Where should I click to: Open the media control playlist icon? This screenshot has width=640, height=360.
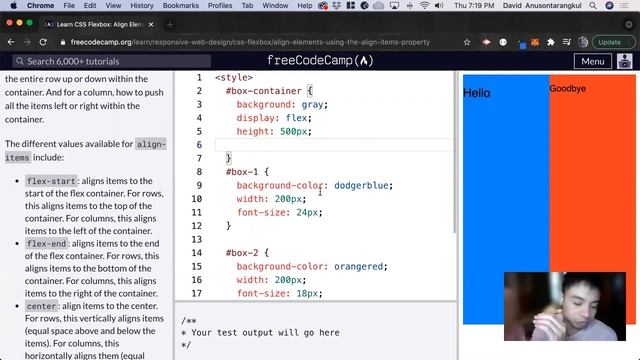click(x=567, y=42)
